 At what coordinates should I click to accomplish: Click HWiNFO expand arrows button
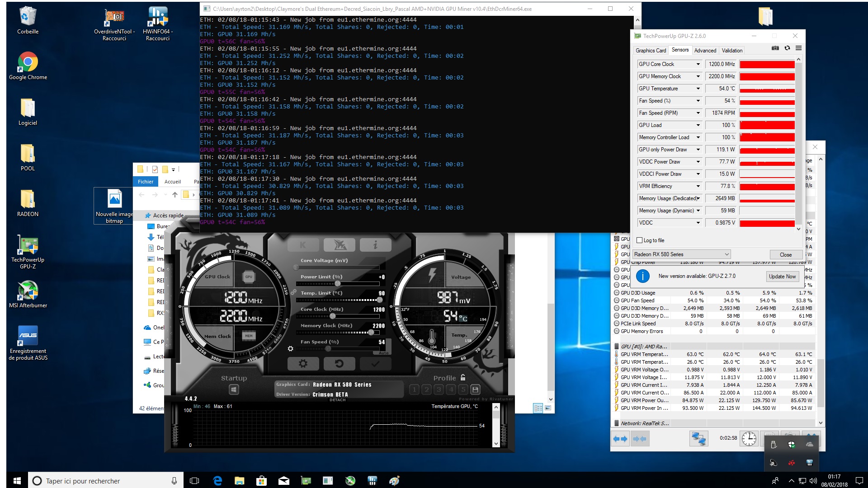tap(620, 439)
